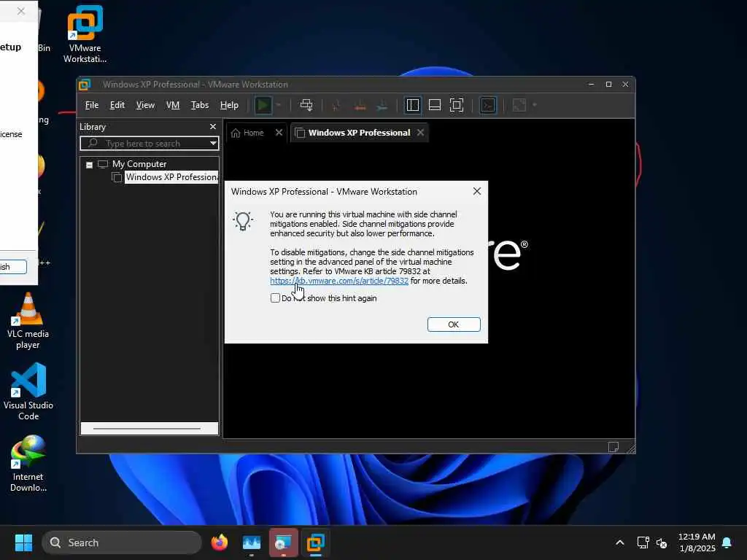The image size is (747, 560).
Task: Check Do not show this hint again
Action: point(275,298)
